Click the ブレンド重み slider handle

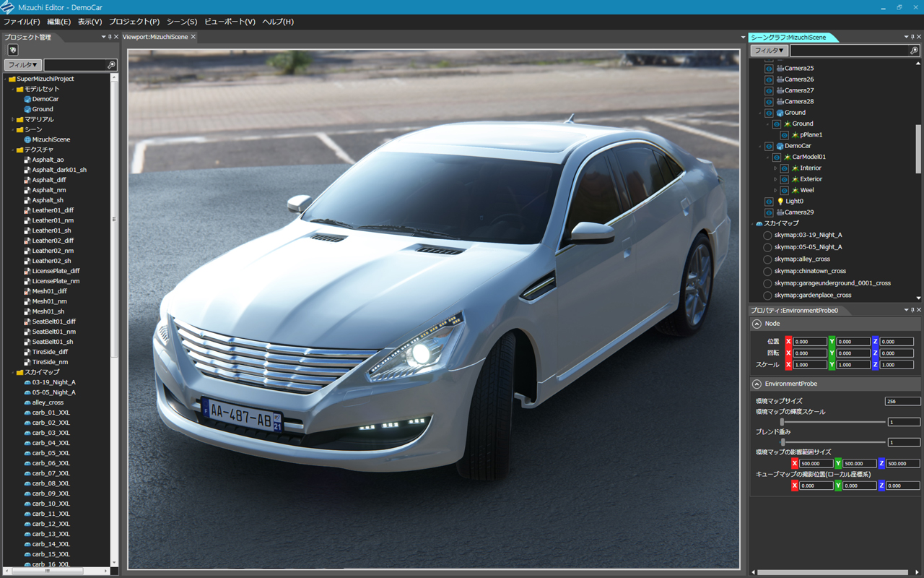coord(783,442)
